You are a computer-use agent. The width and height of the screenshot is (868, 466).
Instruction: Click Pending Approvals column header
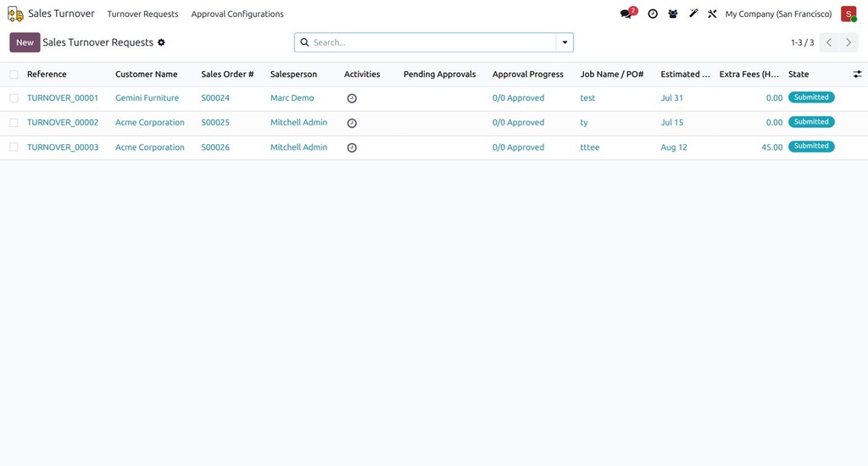(440, 75)
